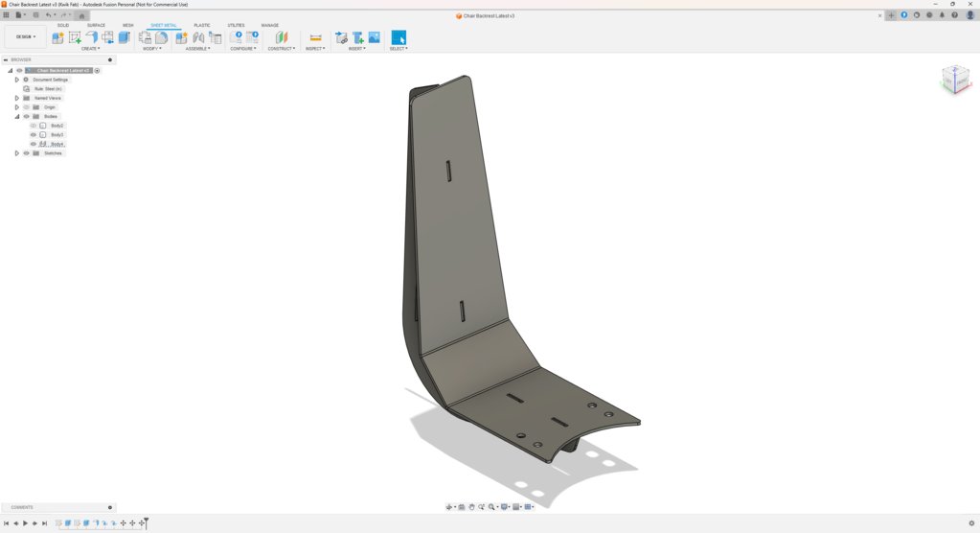The height and width of the screenshot is (533, 980).
Task: Click the Rule: Steel (in) item
Action: 48,89
